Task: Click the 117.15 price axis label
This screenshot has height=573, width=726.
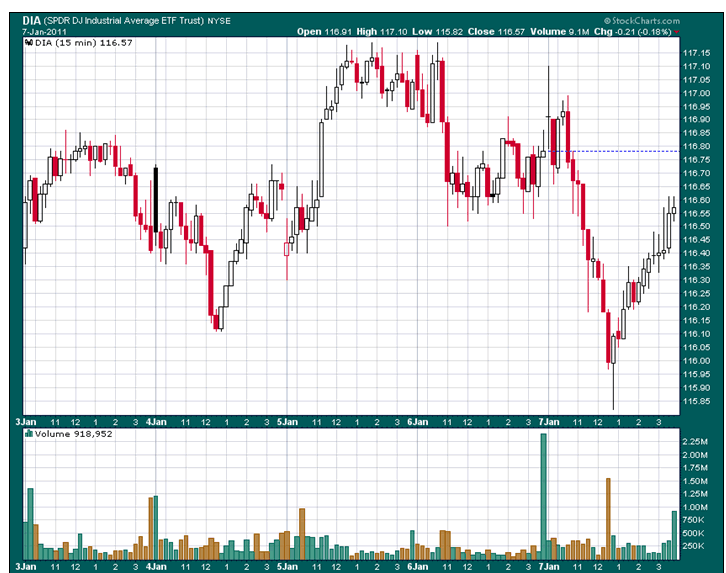Action: point(696,53)
